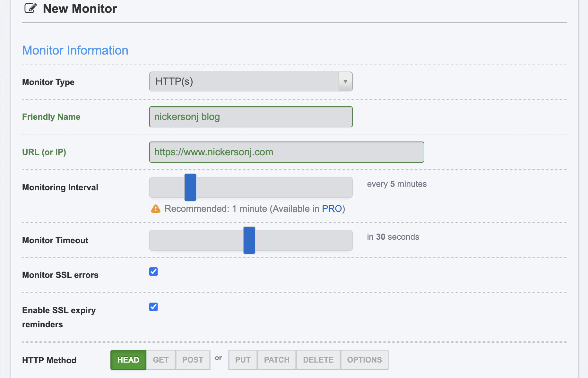Click the Friendly Name field containing nickersonj blog
Screen dimensions: 588x378
click(x=251, y=117)
